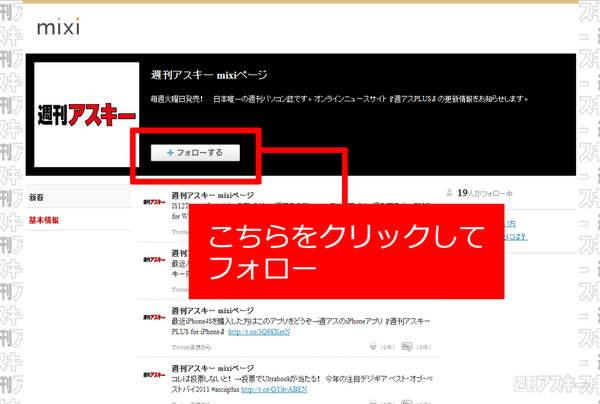Click the mixi logo in the header

[58, 27]
